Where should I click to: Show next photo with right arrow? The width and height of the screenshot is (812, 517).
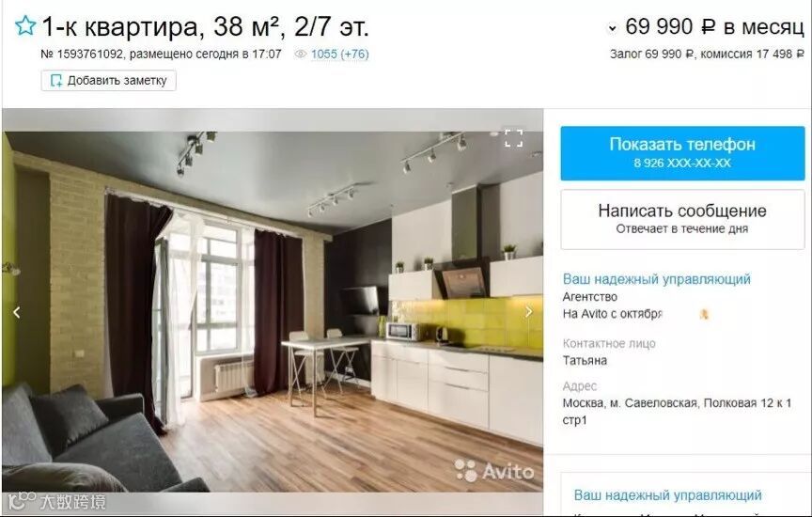tap(529, 312)
